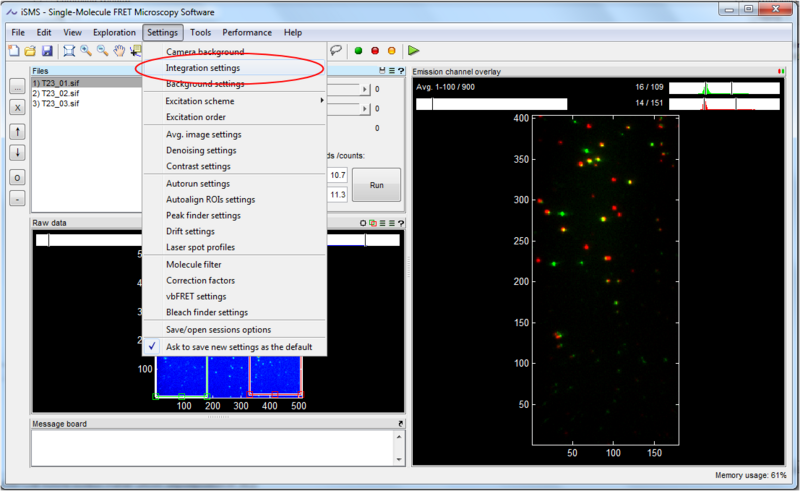Viewport: 800px width, 491px height.
Task: Click the save disk toolbar icon
Action: (47, 50)
